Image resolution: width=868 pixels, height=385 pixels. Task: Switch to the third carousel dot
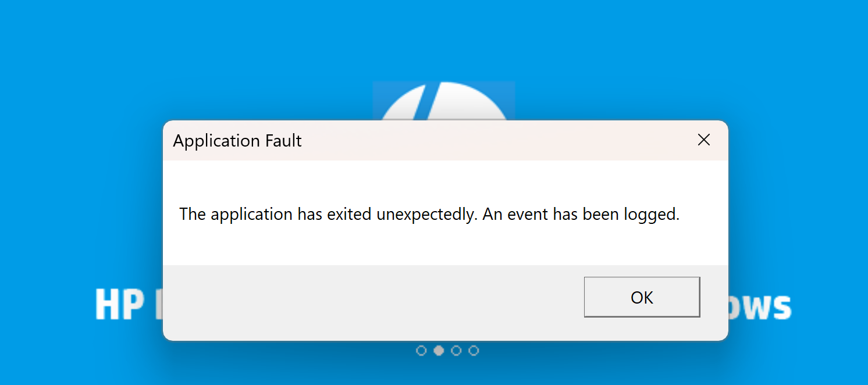coord(456,351)
